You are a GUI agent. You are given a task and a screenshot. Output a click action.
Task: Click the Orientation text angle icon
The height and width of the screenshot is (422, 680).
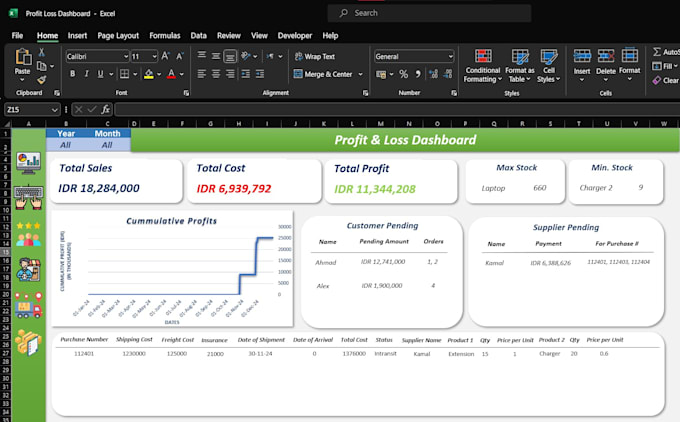click(x=246, y=56)
